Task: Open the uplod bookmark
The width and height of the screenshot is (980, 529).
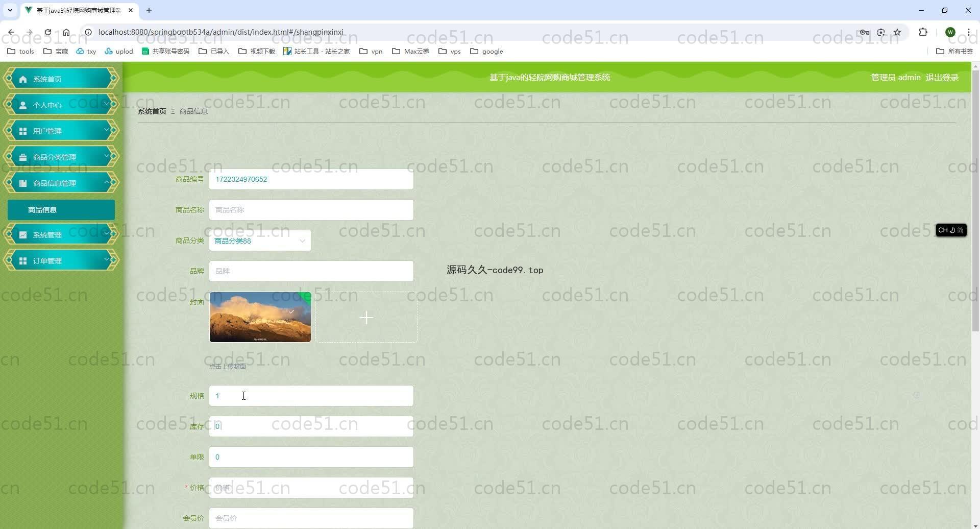Action: tap(119, 51)
